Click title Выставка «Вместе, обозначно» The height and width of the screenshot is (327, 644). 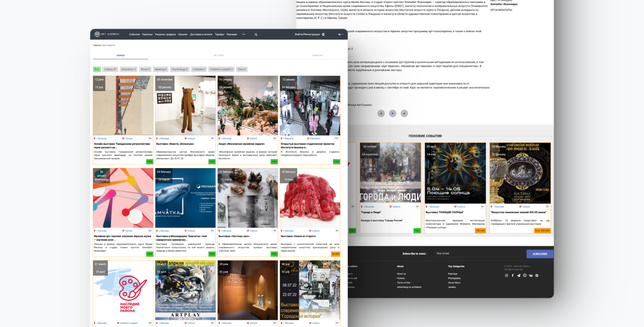pos(175,144)
